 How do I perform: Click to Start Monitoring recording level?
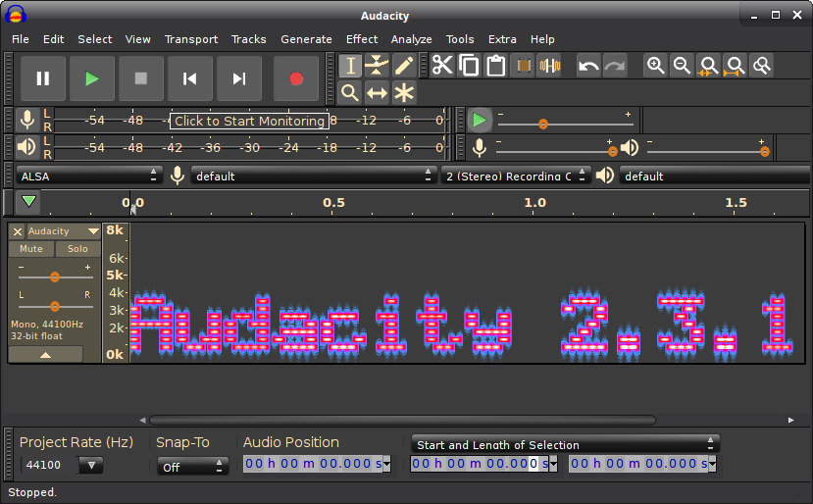coord(249,121)
